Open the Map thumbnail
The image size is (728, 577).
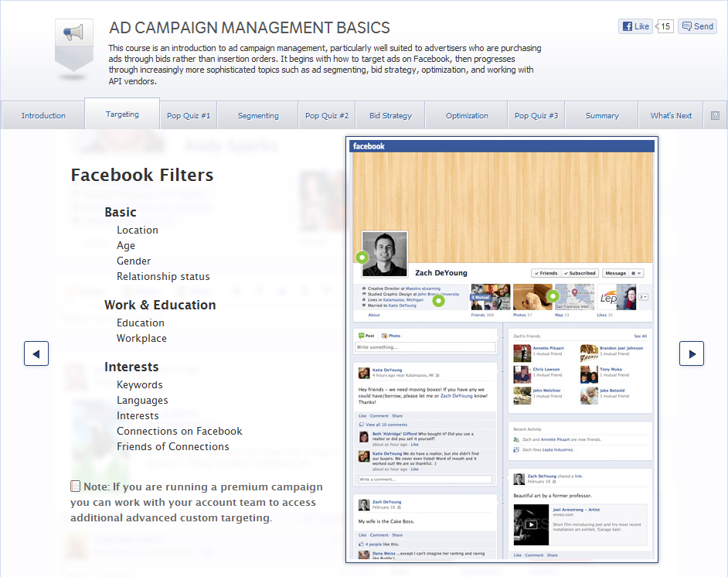point(575,297)
